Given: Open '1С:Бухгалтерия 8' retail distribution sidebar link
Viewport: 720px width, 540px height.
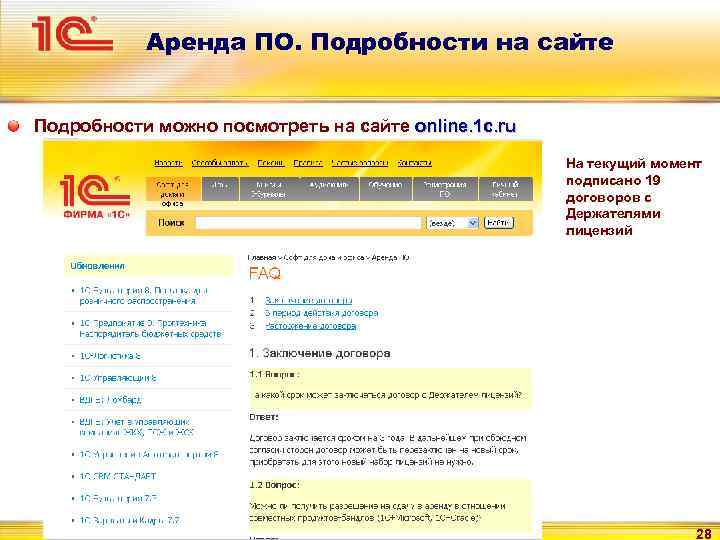Looking at the screenshot, I should [143, 296].
